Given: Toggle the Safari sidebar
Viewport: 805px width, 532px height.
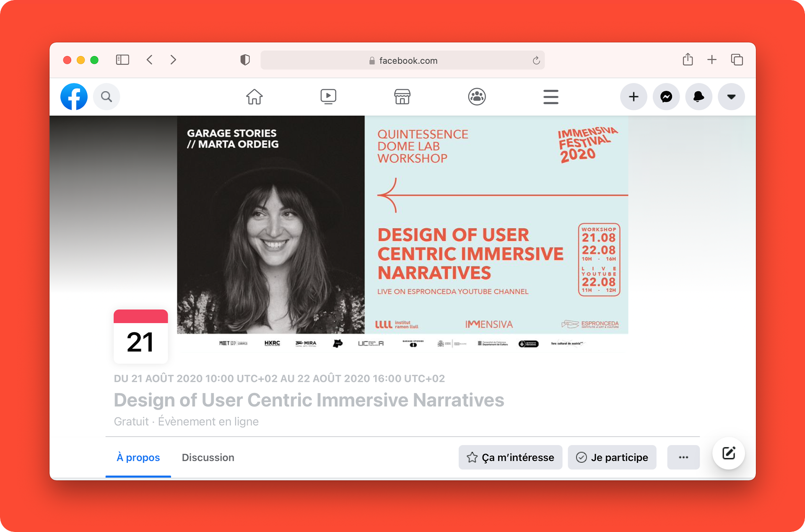Looking at the screenshot, I should click(122, 60).
